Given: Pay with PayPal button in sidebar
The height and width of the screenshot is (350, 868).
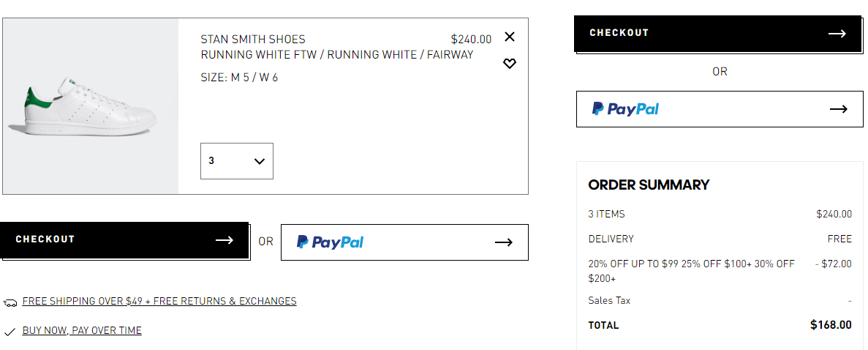Looking at the screenshot, I should tap(720, 108).
